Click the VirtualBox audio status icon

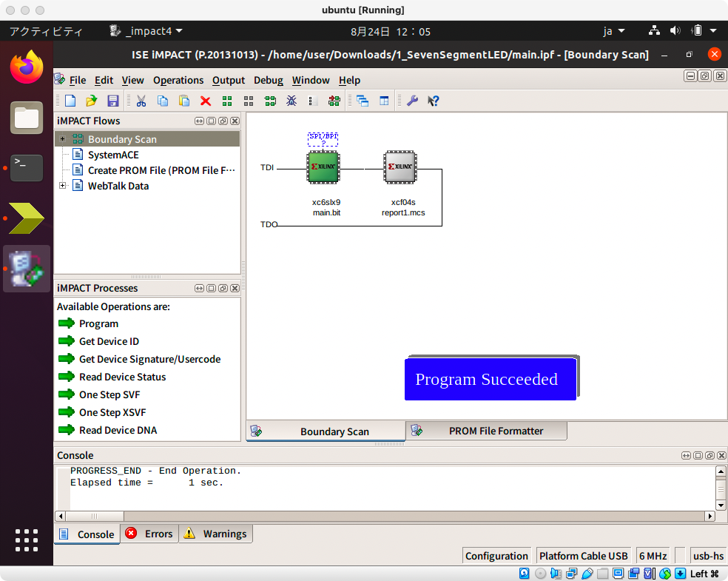tap(556, 574)
